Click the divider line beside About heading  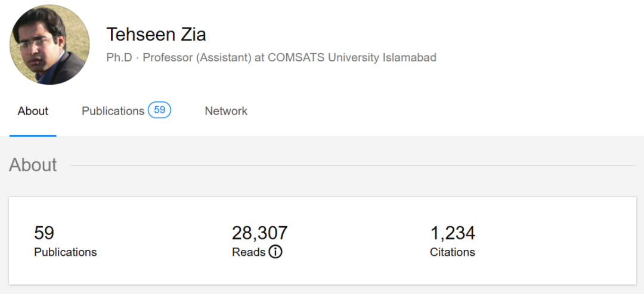(352, 165)
